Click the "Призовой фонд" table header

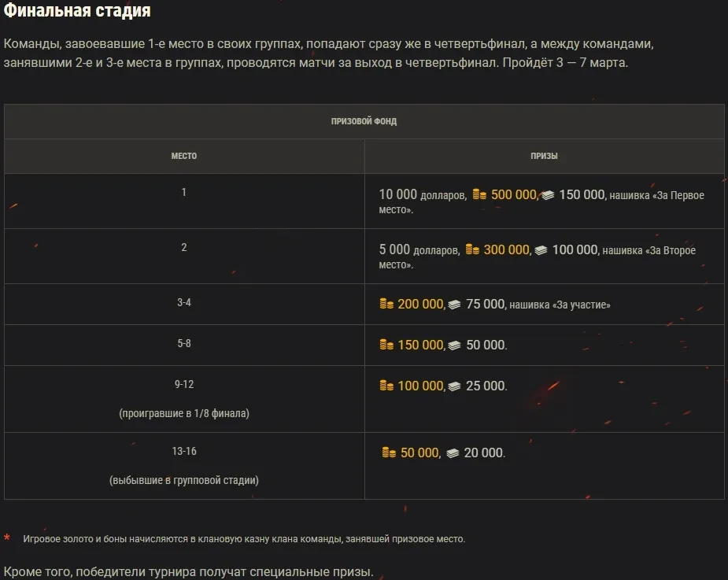(364, 122)
